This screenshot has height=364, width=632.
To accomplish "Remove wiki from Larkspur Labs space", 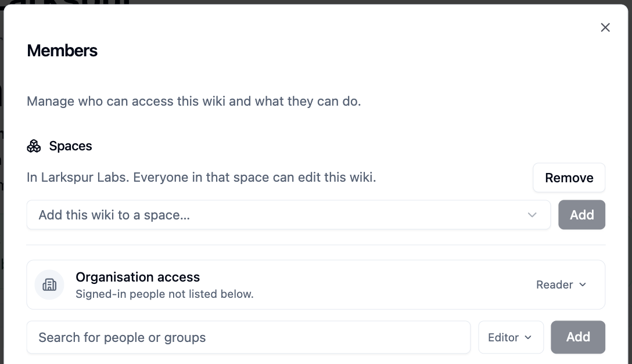I will point(569,178).
